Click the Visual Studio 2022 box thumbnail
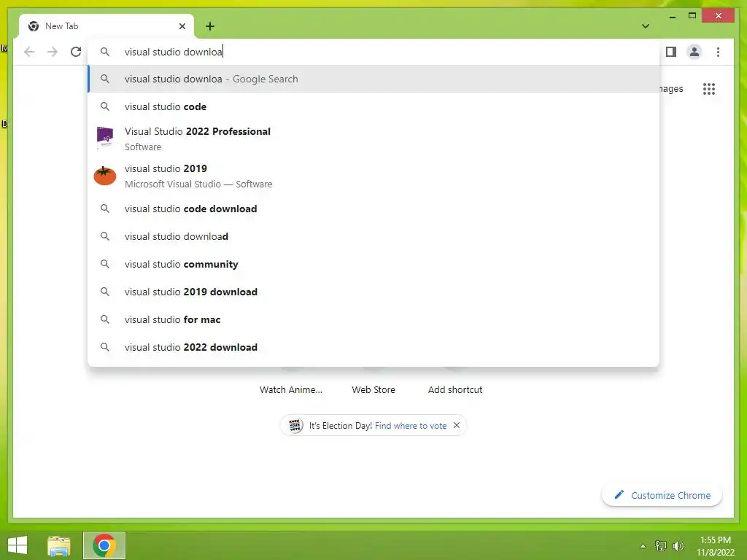Viewport: 747px width, 560px height. (105, 138)
